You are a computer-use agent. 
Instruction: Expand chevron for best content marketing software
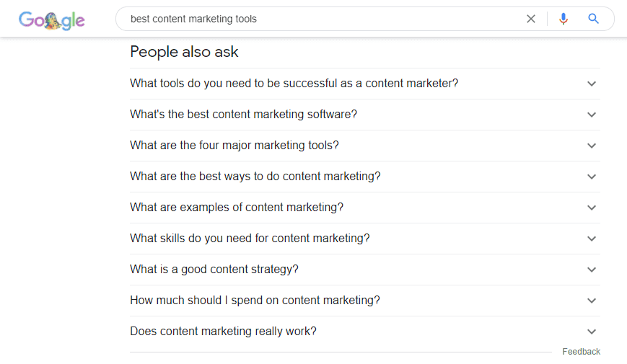tap(592, 115)
